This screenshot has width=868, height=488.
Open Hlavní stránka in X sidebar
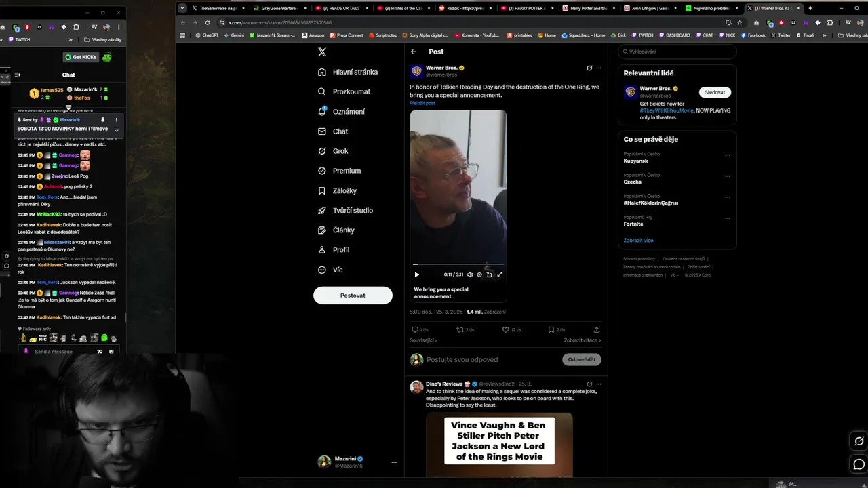[x=348, y=72]
